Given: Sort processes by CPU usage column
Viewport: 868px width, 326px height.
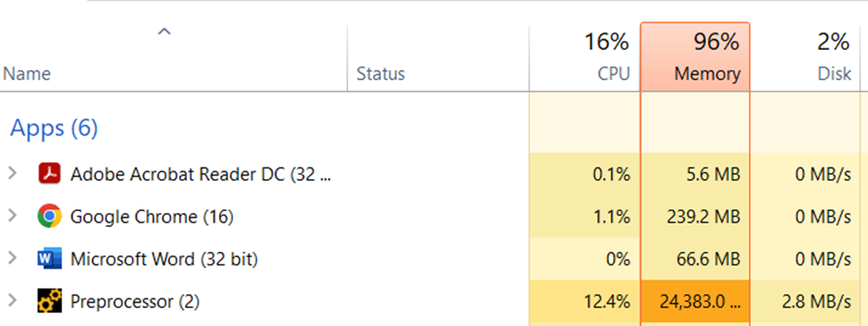Looking at the screenshot, I should coord(585,58).
